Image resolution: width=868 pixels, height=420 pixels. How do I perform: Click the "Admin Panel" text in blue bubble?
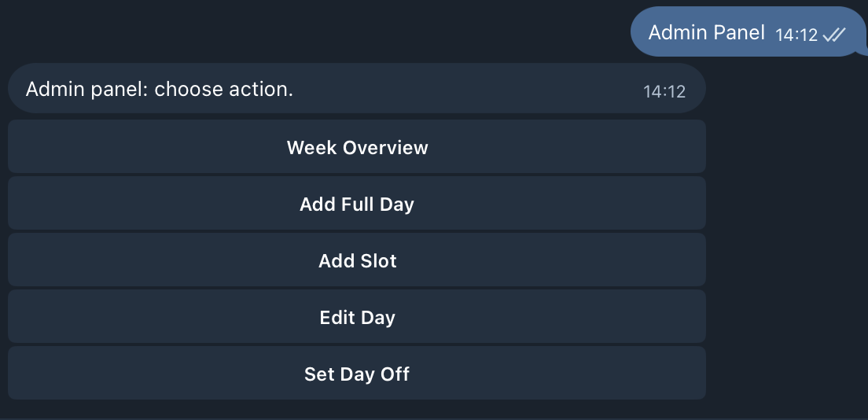point(706,32)
